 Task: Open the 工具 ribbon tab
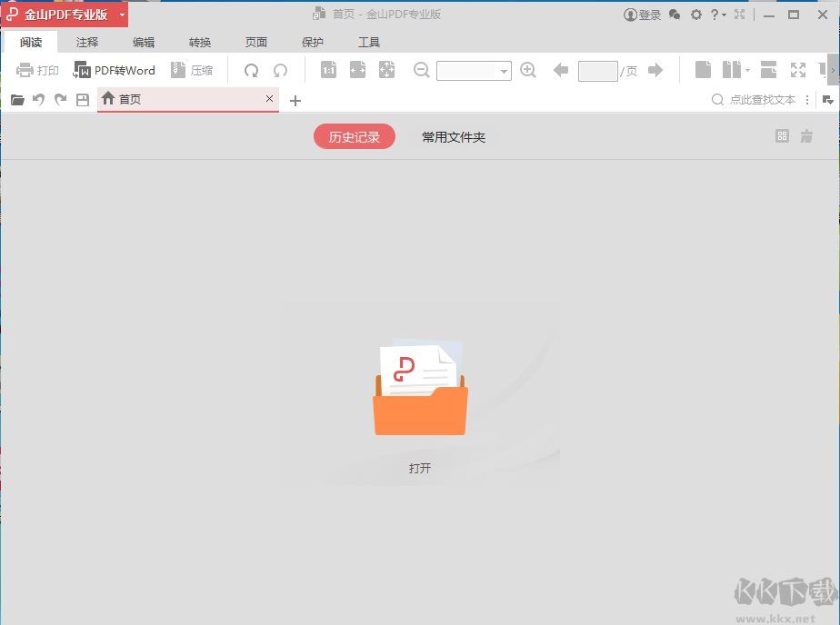click(369, 42)
